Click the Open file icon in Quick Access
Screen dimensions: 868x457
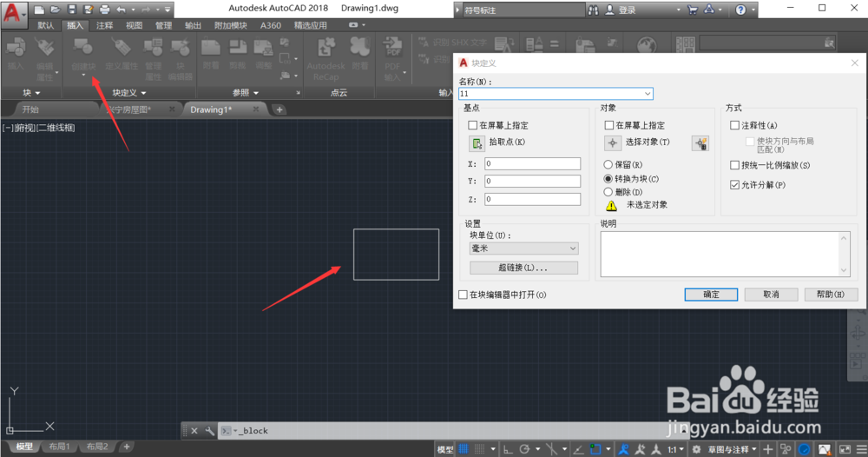[x=56, y=10]
